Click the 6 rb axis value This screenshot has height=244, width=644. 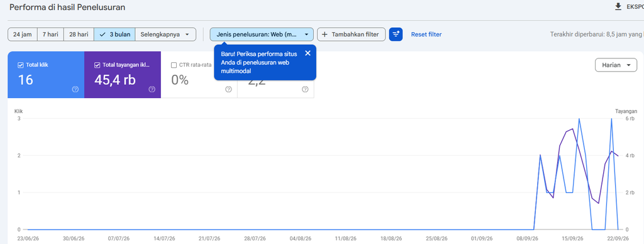(x=630, y=119)
